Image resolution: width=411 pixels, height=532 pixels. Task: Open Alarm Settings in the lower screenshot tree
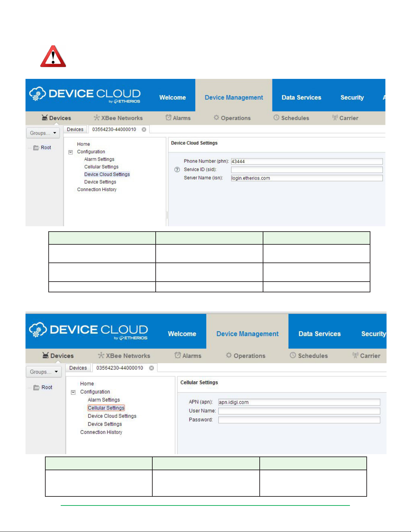click(x=104, y=400)
